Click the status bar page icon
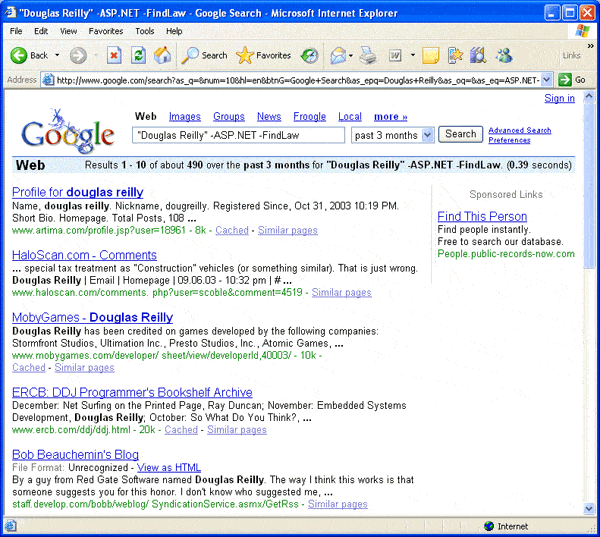The image size is (600, 537). point(10,526)
